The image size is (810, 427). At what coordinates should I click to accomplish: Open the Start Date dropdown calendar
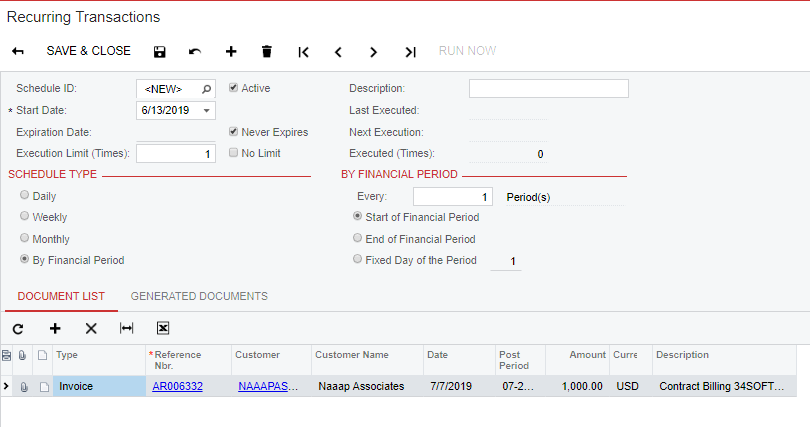(207, 110)
